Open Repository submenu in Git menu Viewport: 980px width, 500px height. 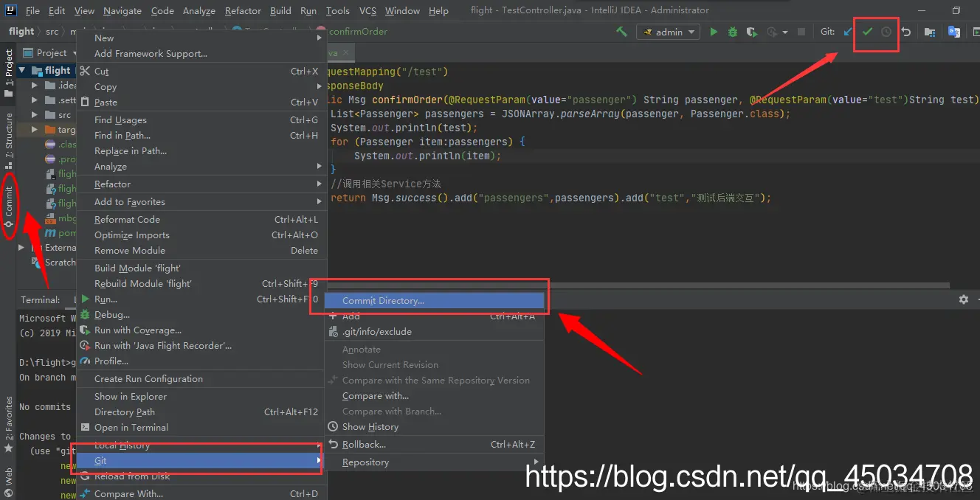[435, 462]
